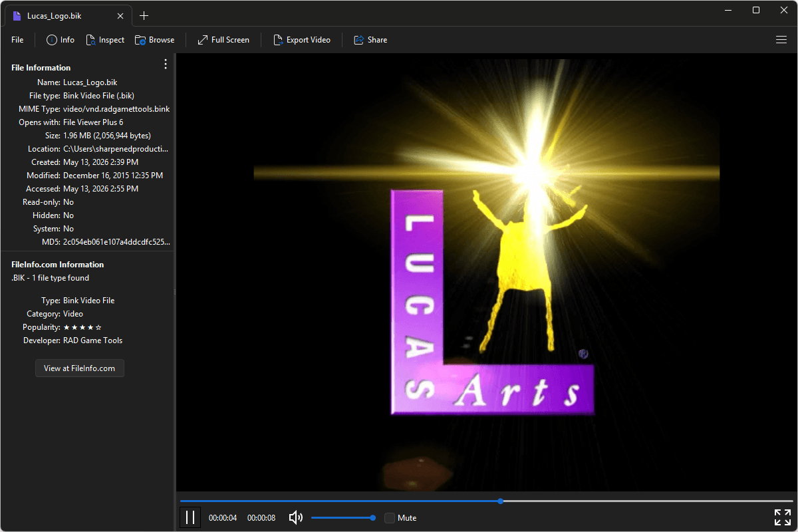Maximize the File Viewer window
The height and width of the screenshot is (532, 798).
756,10
